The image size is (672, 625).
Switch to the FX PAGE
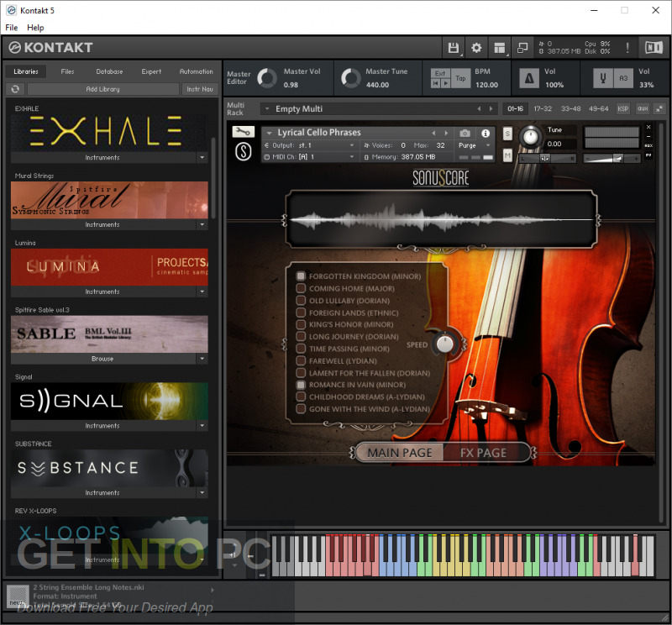(484, 452)
